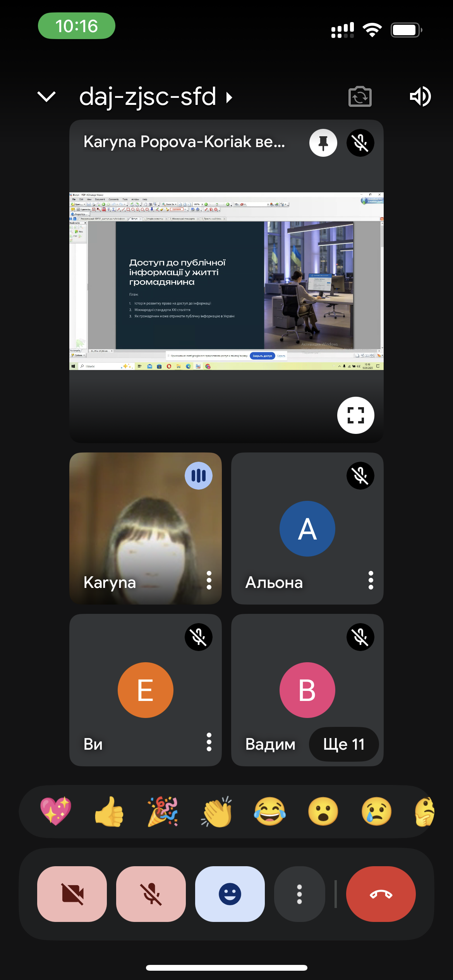This screenshot has width=453, height=980.
Task: Send the clapping hands reaction
Action: 216,812
